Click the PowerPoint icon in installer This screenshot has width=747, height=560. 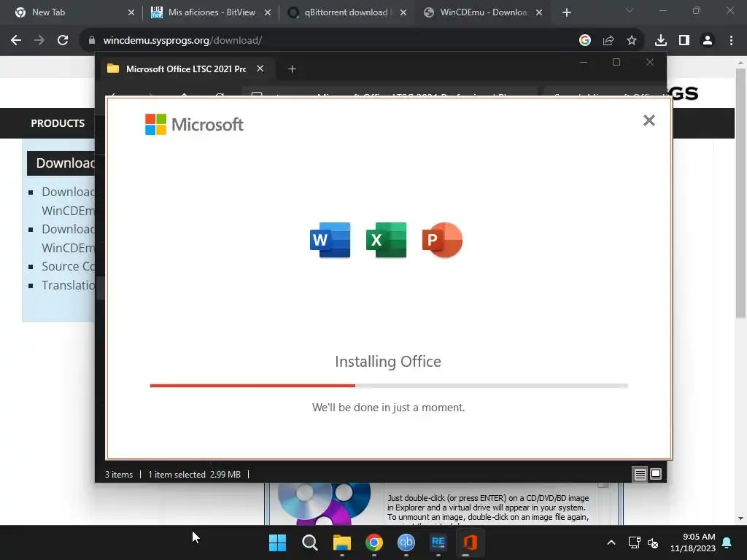coord(442,240)
